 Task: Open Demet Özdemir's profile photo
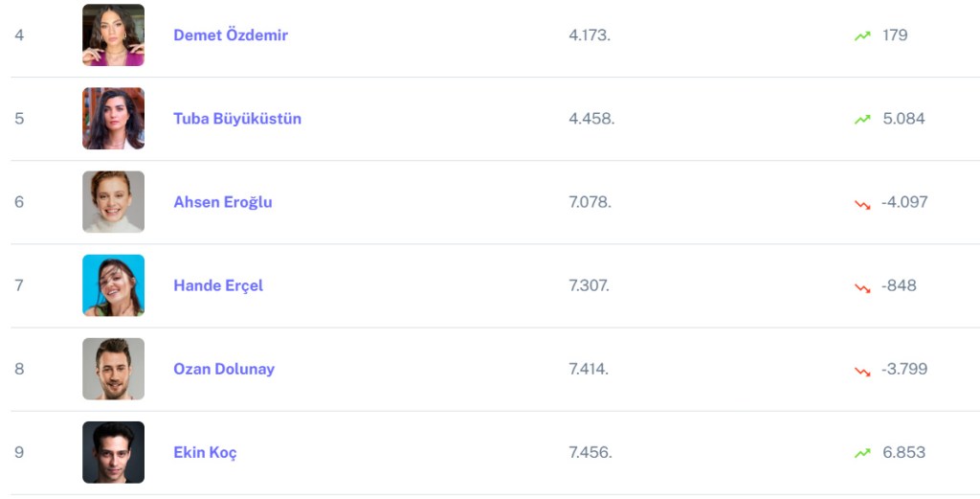tap(113, 35)
